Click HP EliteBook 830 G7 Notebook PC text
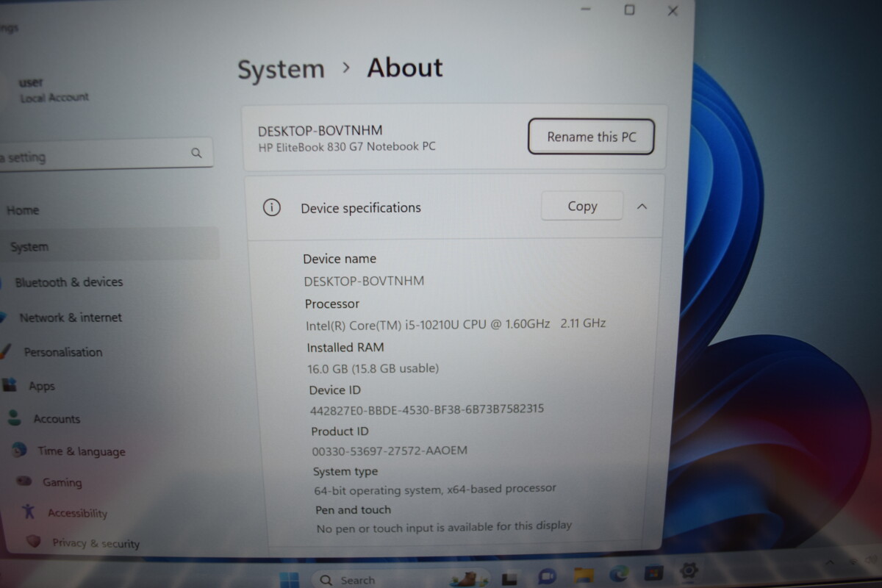 [347, 147]
